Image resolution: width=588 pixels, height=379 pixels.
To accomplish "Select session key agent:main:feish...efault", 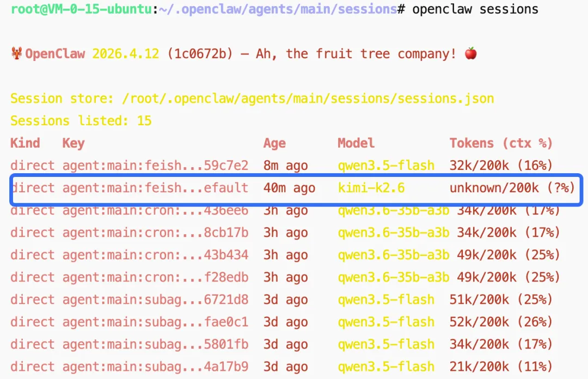I will point(155,188).
